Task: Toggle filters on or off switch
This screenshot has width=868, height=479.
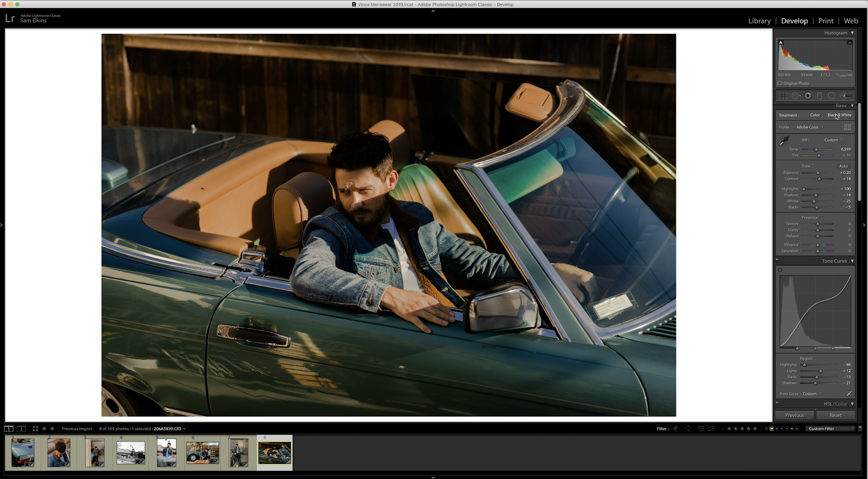Action: point(860,428)
